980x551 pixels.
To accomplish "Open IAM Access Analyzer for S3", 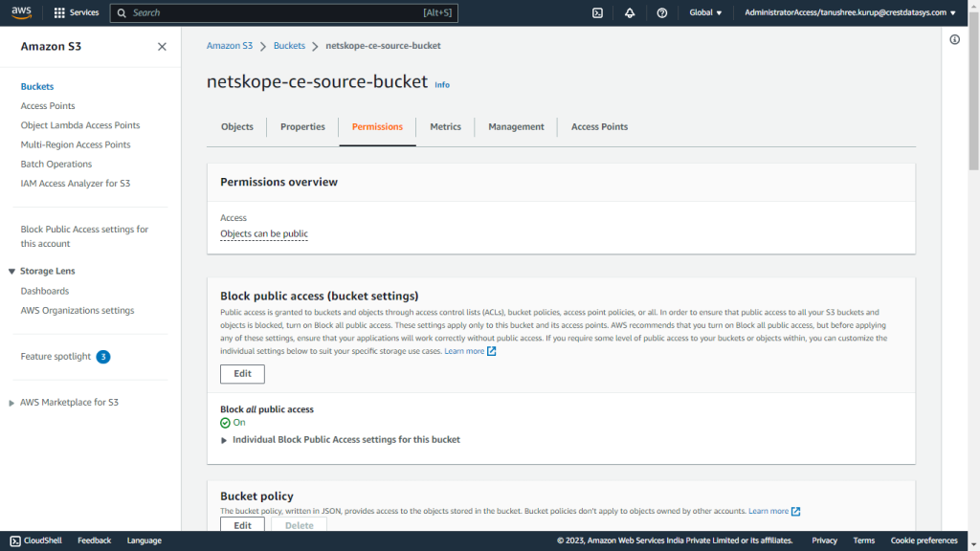I will click(76, 184).
